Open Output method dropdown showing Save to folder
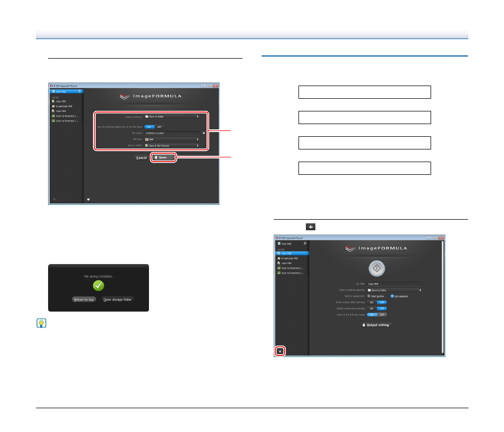 (172, 117)
